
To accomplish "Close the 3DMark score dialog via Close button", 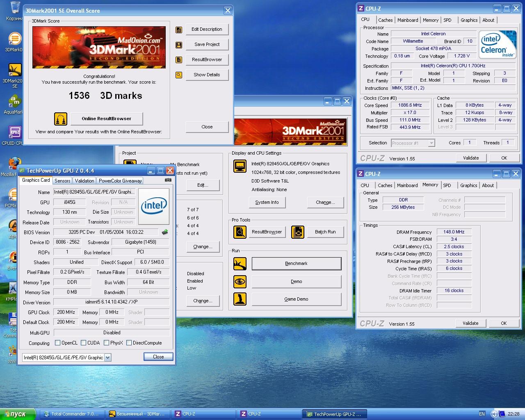I will 207,127.
